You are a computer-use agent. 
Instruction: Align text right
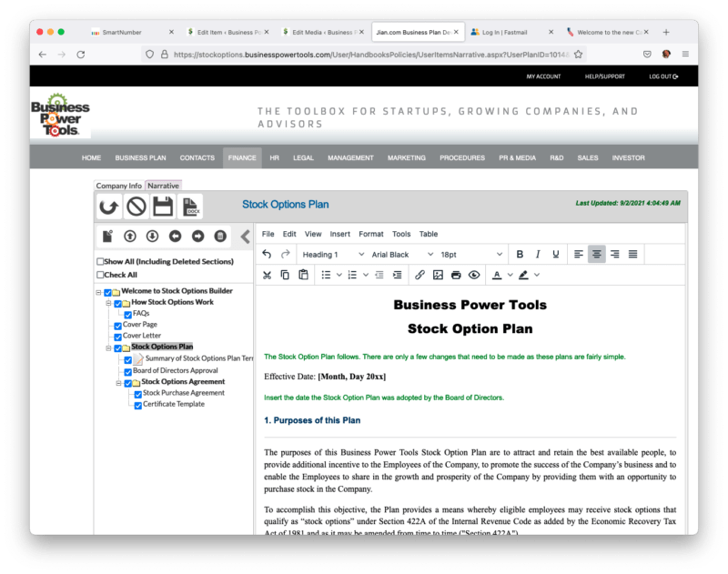615,255
